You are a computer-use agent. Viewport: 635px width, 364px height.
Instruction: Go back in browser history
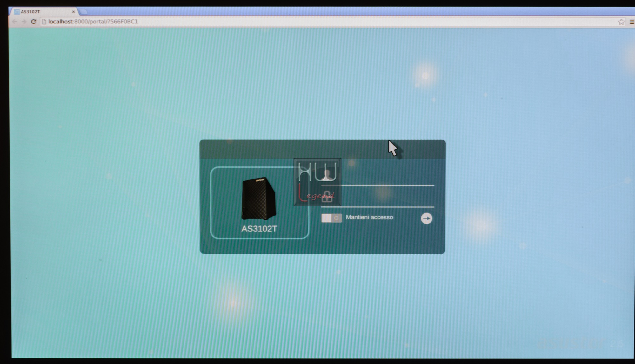[15, 22]
